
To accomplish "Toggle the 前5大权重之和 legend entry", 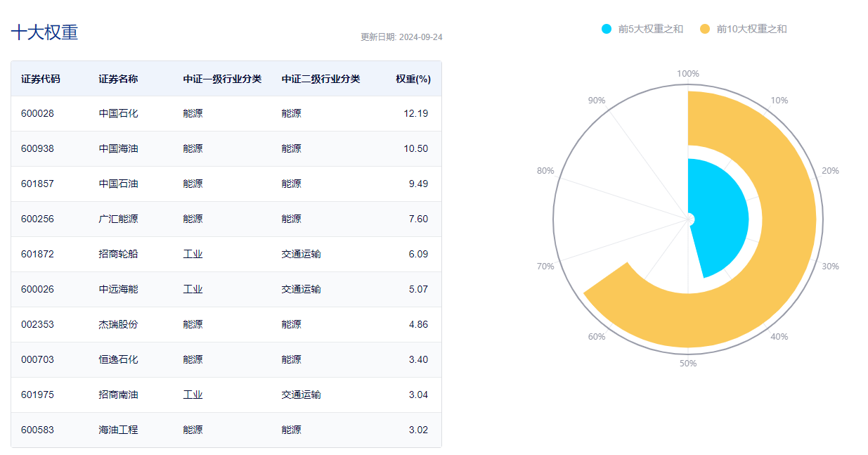I will click(x=642, y=29).
